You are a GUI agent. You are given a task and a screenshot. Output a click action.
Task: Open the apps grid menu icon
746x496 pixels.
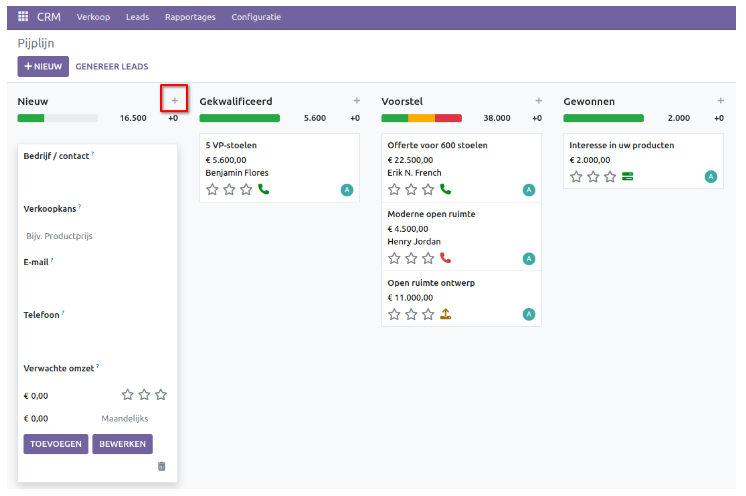[23, 17]
